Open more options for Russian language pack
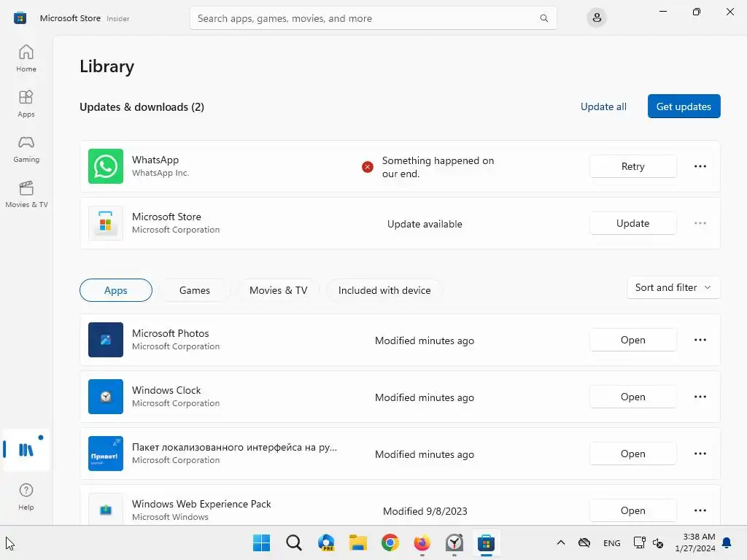The height and width of the screenshot is (560, 747). coord(700,454)
